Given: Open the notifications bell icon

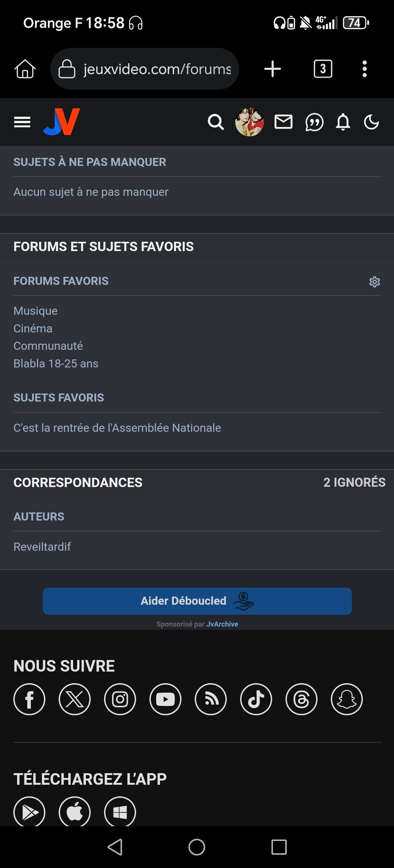Looking at the screenshot, I should (x=343, y=122).
